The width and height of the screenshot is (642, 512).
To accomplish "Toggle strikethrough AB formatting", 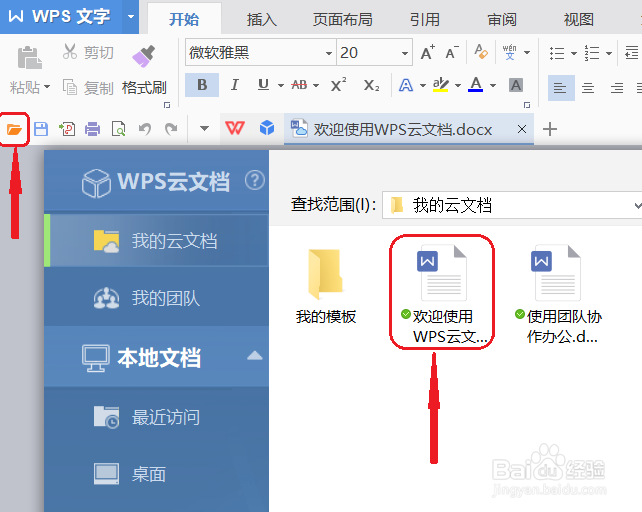I will (299, 85).
